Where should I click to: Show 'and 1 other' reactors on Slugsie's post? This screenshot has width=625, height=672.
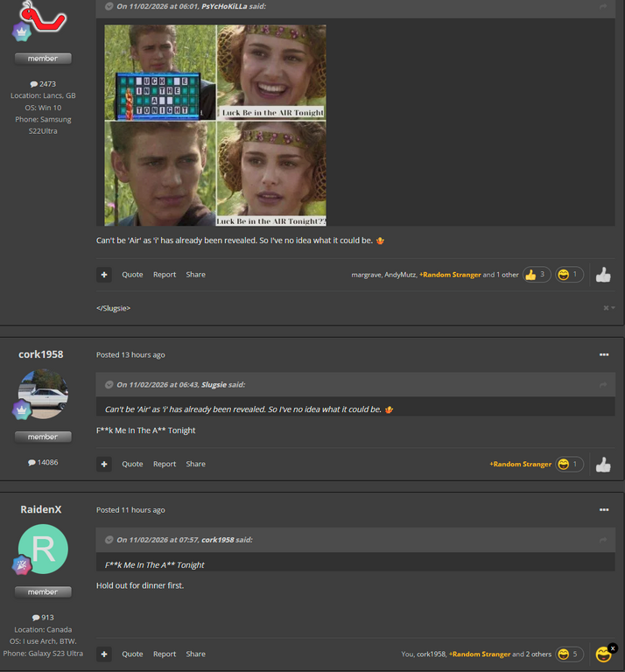point(506,275)
